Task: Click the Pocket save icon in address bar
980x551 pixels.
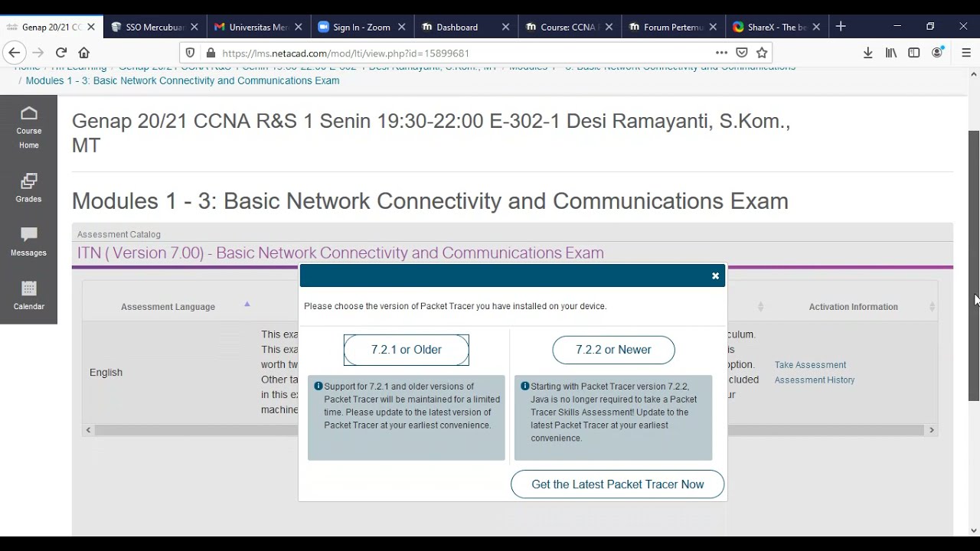Action: pyautogui.click(x=742, y=53)
